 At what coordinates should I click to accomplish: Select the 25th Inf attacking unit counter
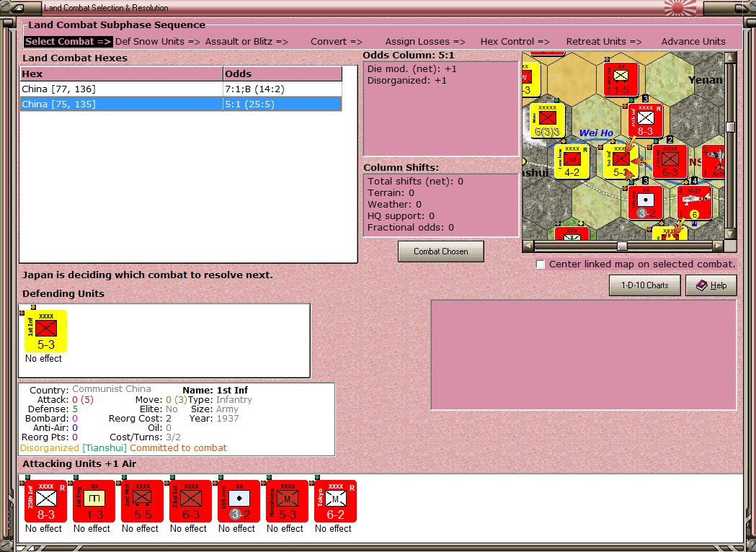[46, 502]
